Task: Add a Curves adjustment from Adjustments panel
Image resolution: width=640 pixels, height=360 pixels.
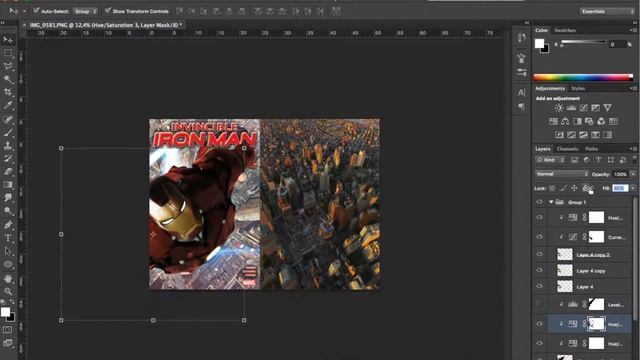Action: [x=584, y=108]
